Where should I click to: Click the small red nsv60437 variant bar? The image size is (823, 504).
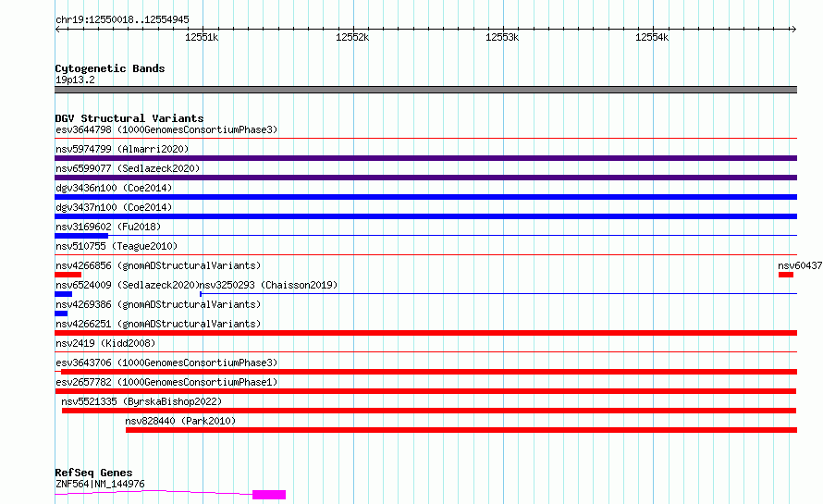coord(786,275)
